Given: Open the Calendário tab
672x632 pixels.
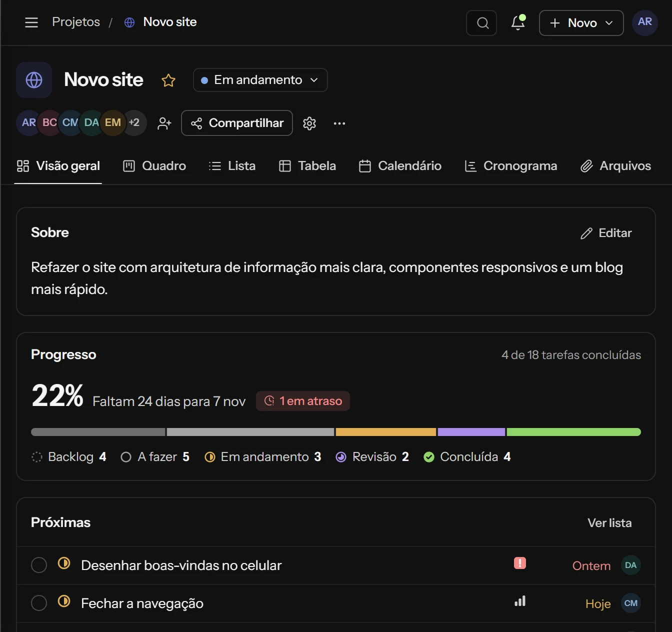Looking at the screenshot, I should pos(400,166).
